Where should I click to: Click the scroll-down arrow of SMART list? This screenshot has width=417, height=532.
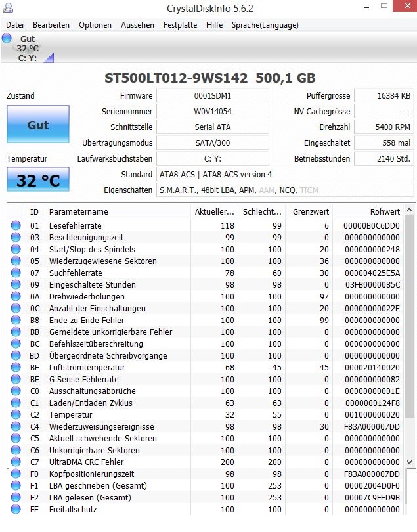pyautogui.click(x=410, y=462)
